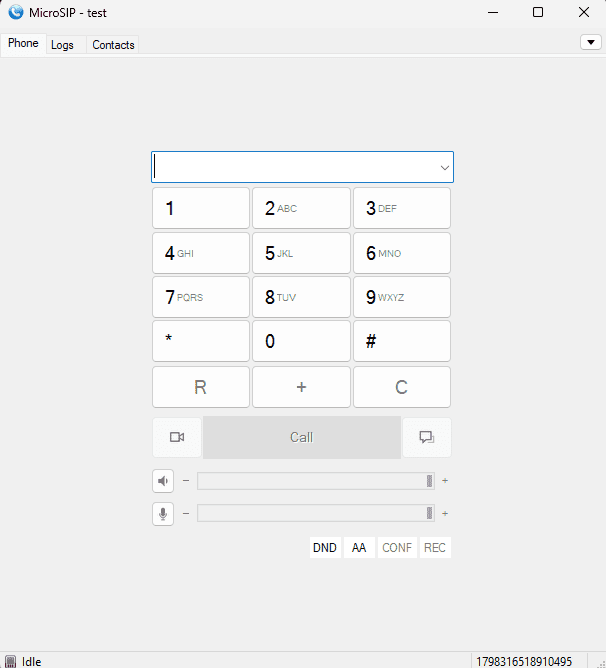Toggle the CONF conference option

pyautogui.click(x=397, y=548)
